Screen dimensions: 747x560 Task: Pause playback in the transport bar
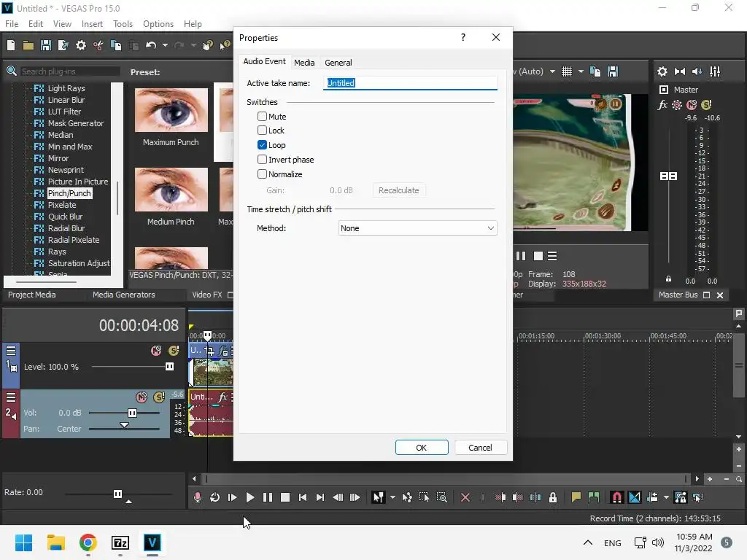(x=268, y=497)
